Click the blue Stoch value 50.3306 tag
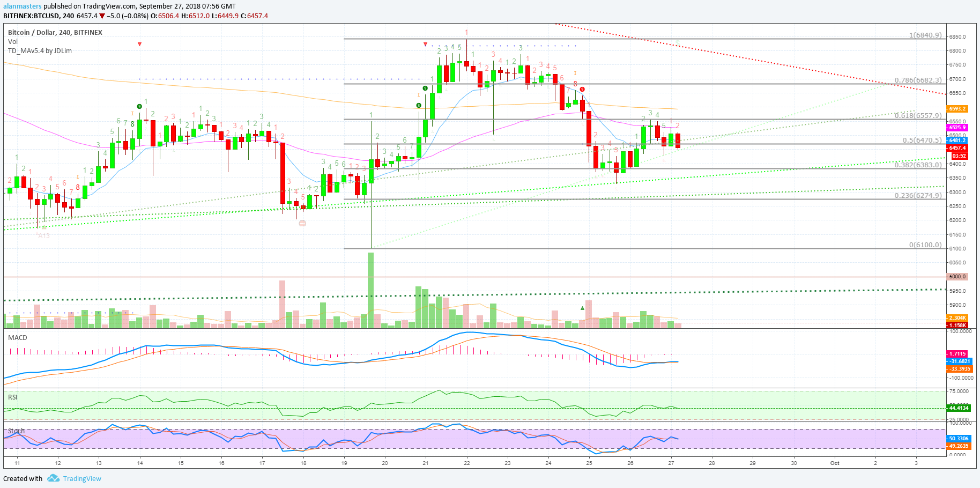 (958, 439)
